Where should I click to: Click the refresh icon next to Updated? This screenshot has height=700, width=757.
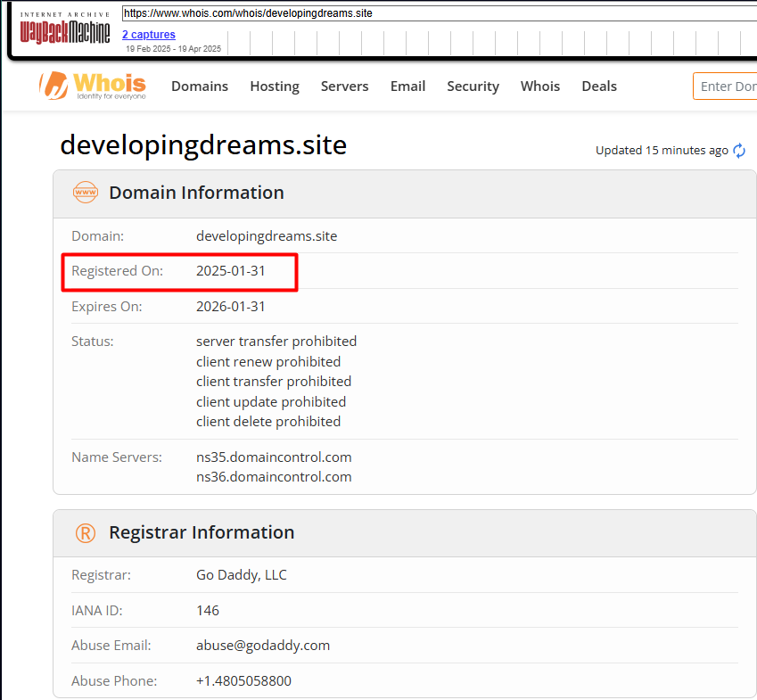[x=739, y=151]
